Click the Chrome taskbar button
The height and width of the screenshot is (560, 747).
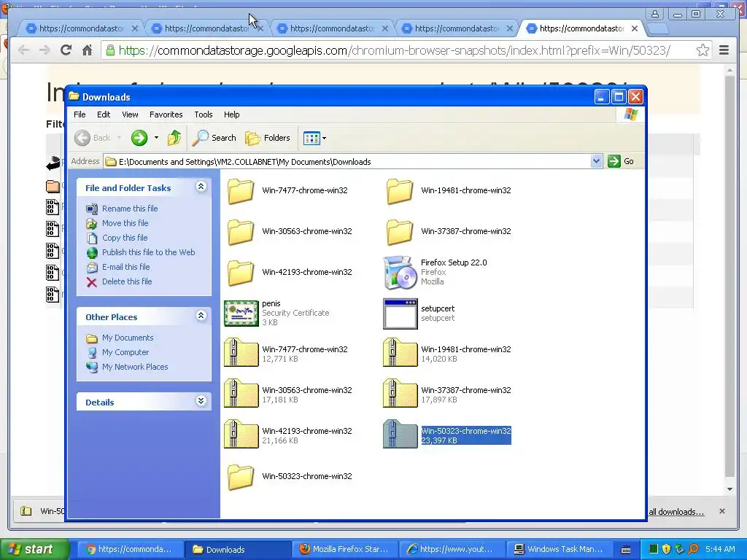pyautogui.click(x=130, y=550)
